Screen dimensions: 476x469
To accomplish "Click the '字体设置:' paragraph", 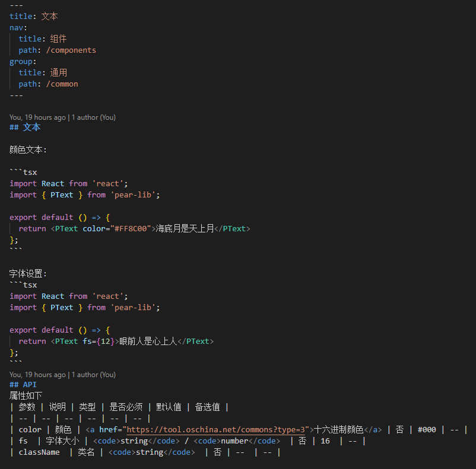I will coord(28,274).
